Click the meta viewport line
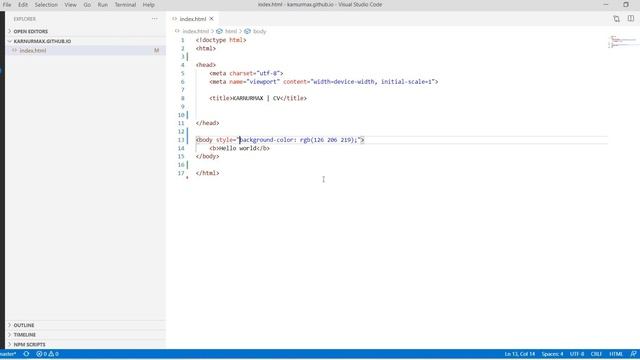Image resolution: width=640 pixels, height=360 pixels. (x=324, y=82)
